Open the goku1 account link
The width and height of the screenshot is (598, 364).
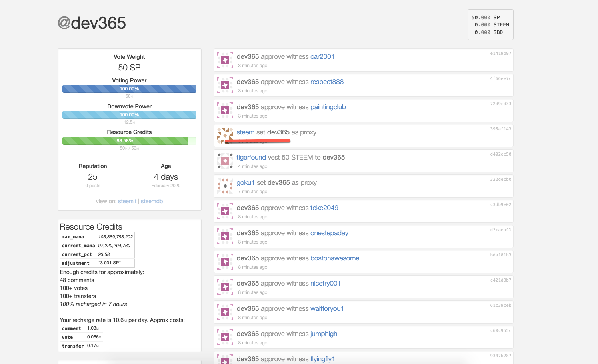(245, 183)
